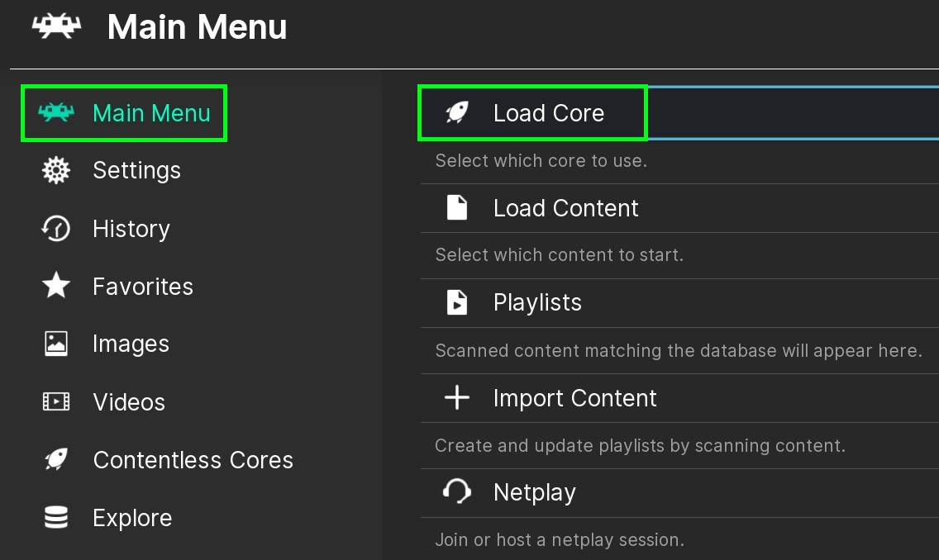
Task: Select the Settings gear icon in sidebar
Action: 56,170
